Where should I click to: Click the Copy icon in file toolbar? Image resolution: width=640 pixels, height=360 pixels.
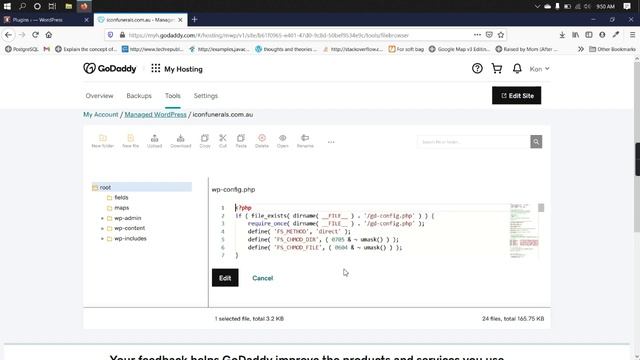point(205,141)
